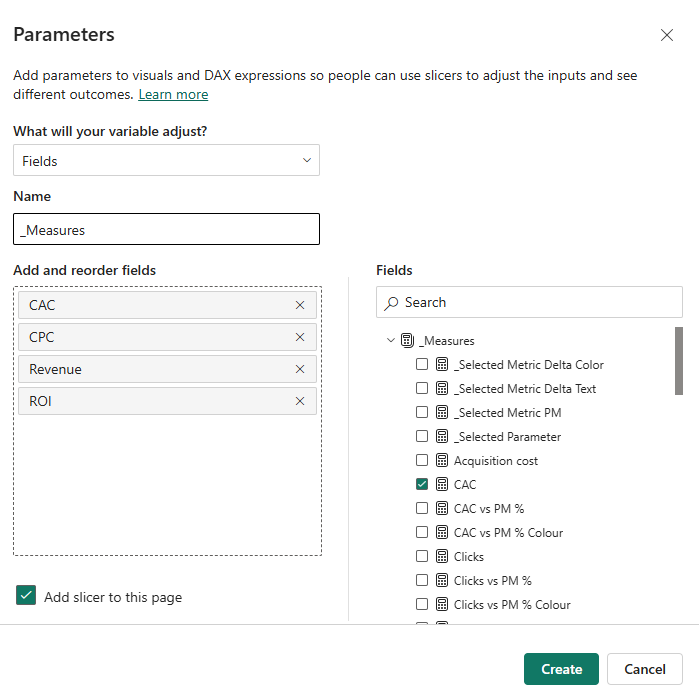Check _Selected Metric PM checkbox
This screenshot has height=696, width=699.
(x=422, y=412)
